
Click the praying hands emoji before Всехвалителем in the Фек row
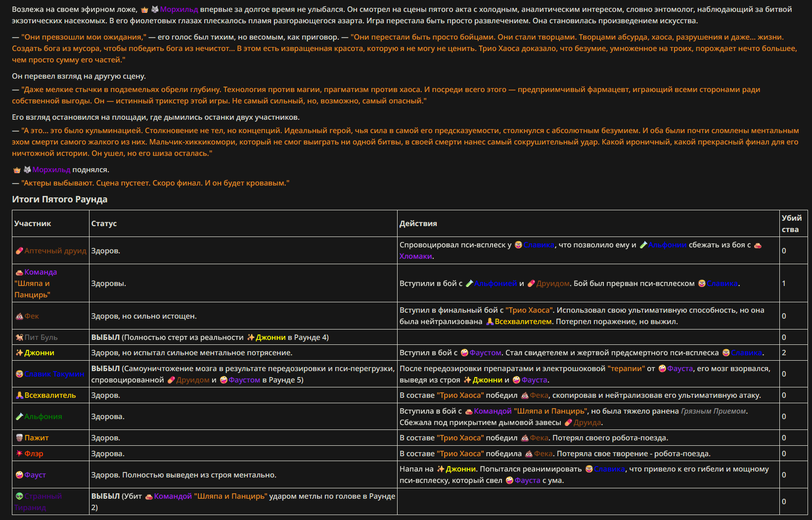[x=490, y=322]
